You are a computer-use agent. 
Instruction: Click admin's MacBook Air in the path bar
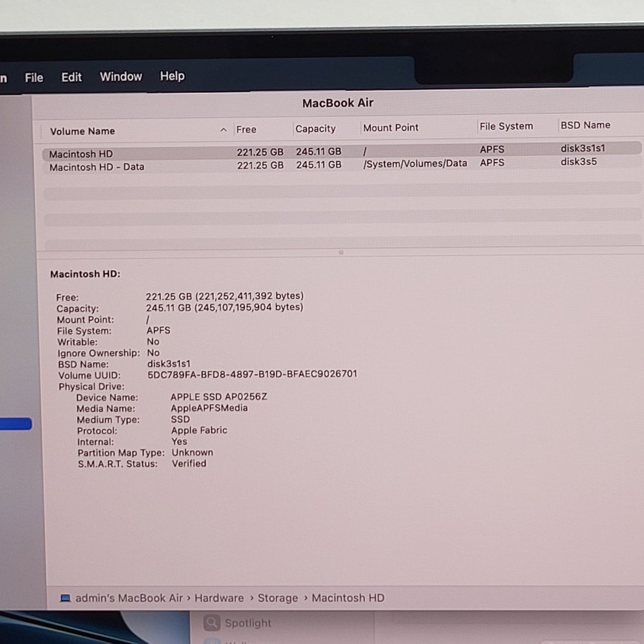pyautogui.click(x=129, y=598)
